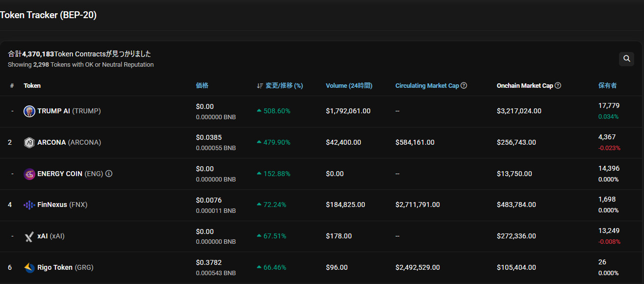
Task: Click the Rigo Token logo icon
Action: click(x=29, y=268)
